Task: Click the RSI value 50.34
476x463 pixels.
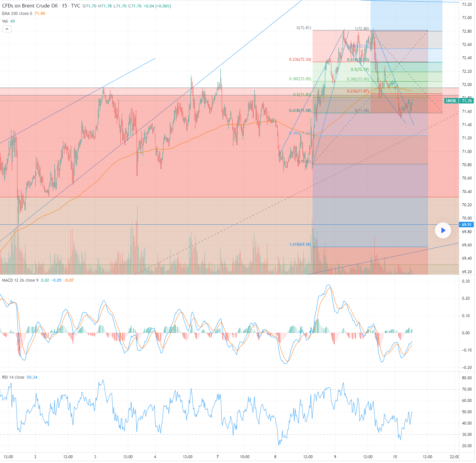Action: tap(32, 377)
